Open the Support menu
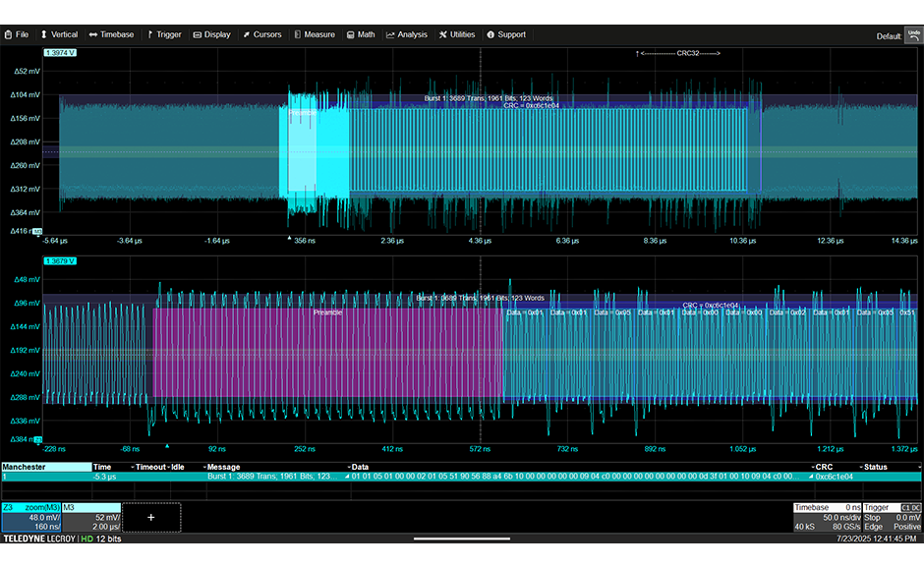Screen dimensions: 924x567 pyautogui.click(x=506, y=34)
